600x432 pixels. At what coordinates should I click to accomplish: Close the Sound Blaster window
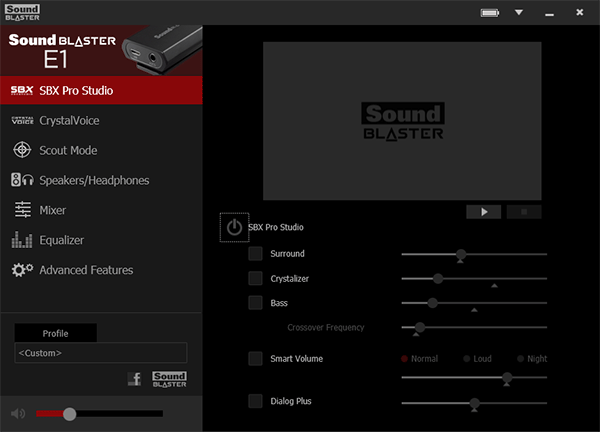pyautogui.click(x=580, y=12)
